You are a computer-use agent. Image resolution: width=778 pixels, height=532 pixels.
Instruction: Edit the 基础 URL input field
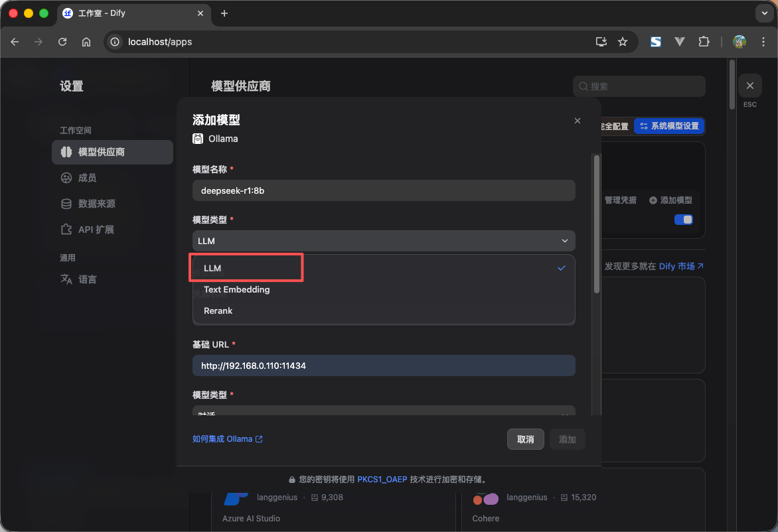pos(384,366)
